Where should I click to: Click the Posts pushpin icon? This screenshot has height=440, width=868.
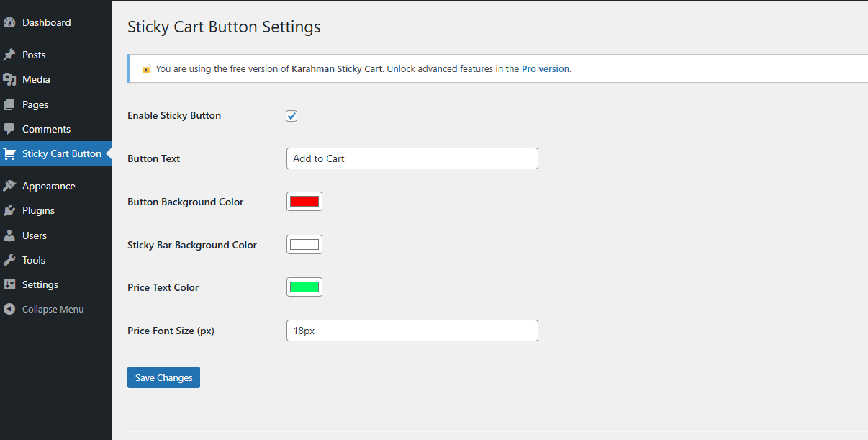(x=9, y=55)
